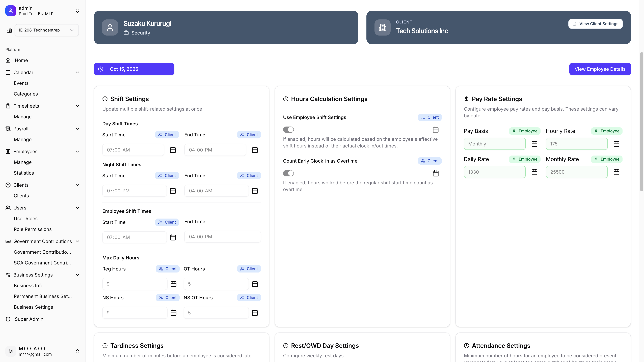Toggle Use Employee Shift Settings switch
The height and width of the screenshot is (362, 644).
tap(288, 130)
